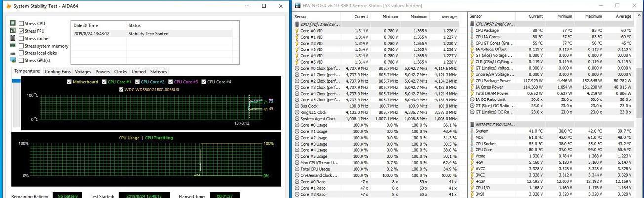Toggle the CPU Core #2 graph checkbox
This screenshot has height=198, width=644.
point(137,82)
